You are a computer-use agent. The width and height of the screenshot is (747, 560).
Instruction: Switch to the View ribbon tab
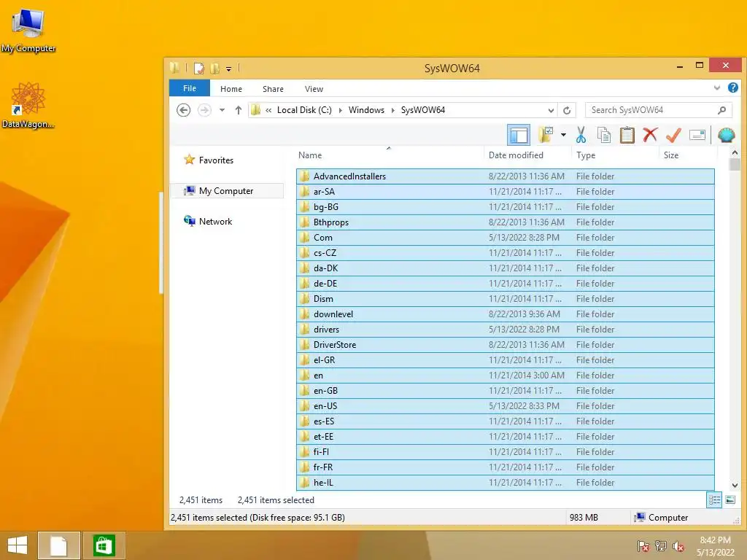coord(314,89)
